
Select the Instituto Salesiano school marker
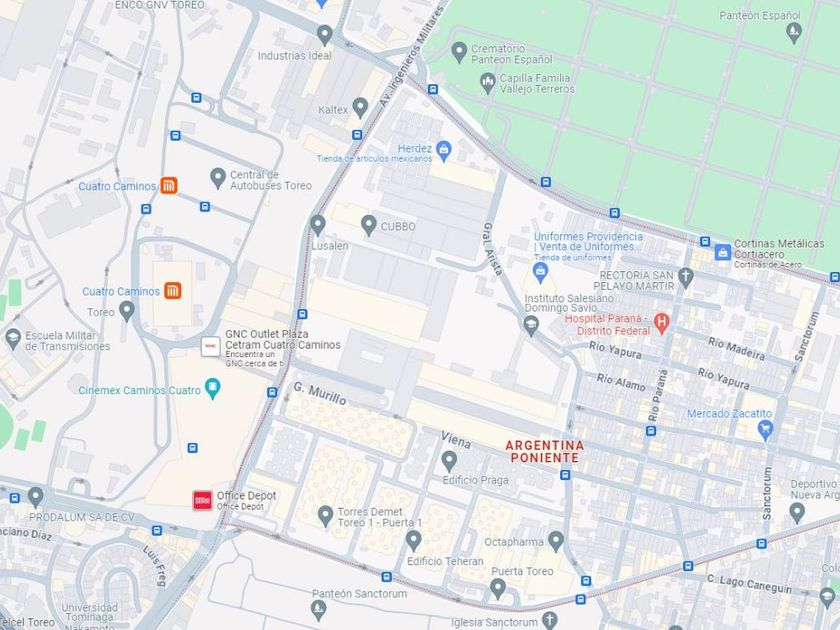pyautogui.click(x=530, y=326)
